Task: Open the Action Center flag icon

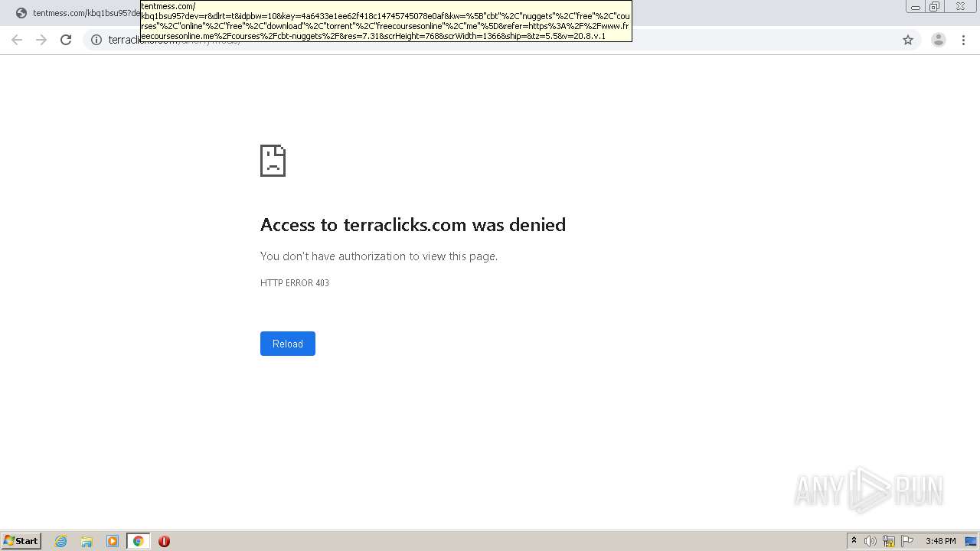Action: 907,541
